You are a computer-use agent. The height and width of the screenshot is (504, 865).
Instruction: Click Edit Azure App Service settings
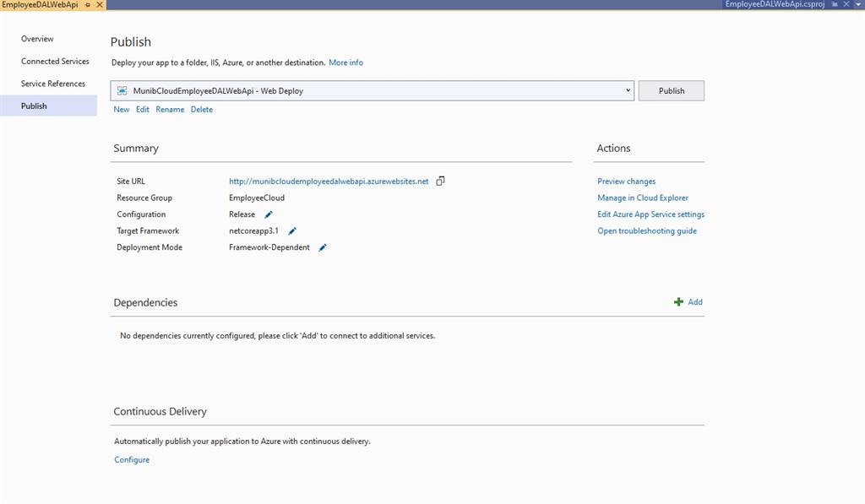pos(650,214)
